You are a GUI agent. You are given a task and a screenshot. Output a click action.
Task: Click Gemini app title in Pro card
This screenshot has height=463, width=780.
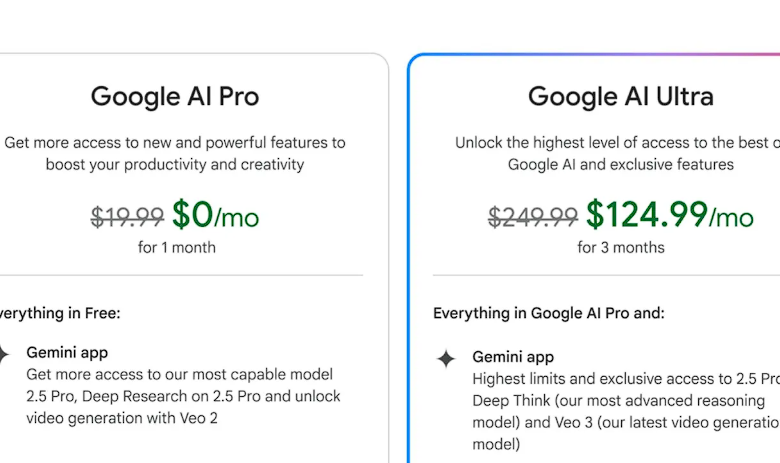coord(67,353)
